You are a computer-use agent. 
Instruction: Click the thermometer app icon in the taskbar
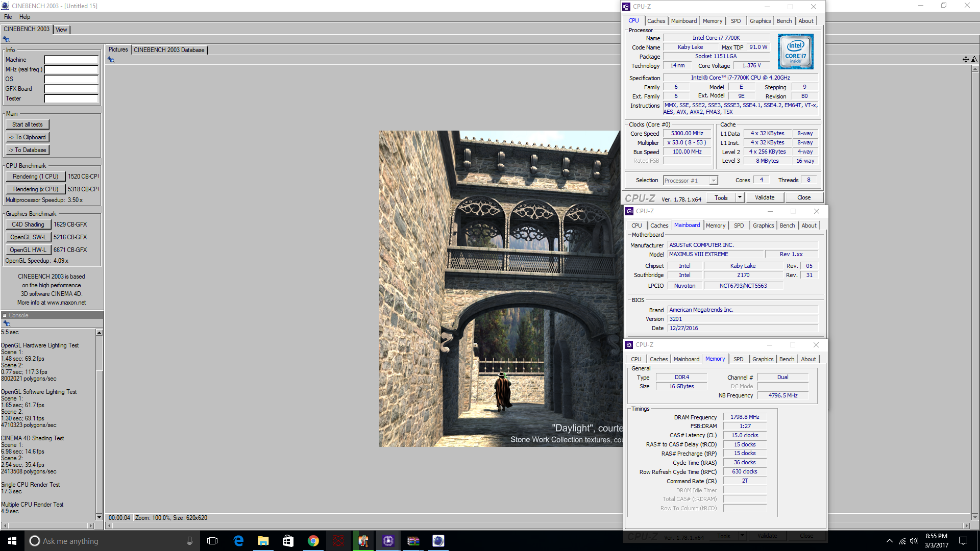(363, 541)
